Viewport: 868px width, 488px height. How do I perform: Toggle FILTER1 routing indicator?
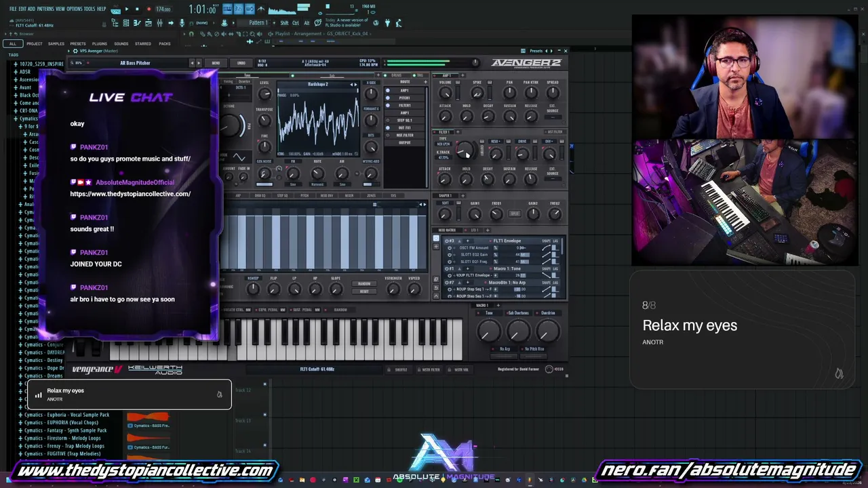[x=388, y=106]
